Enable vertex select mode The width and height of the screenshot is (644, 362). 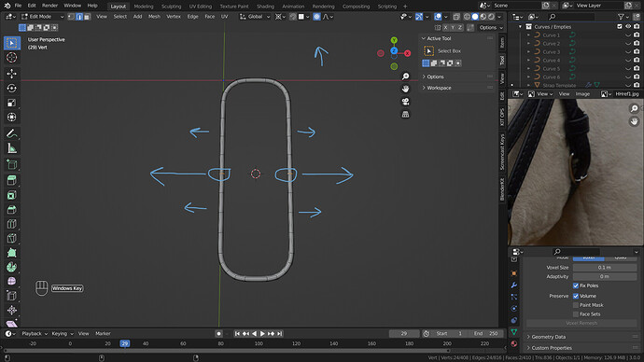71,17
